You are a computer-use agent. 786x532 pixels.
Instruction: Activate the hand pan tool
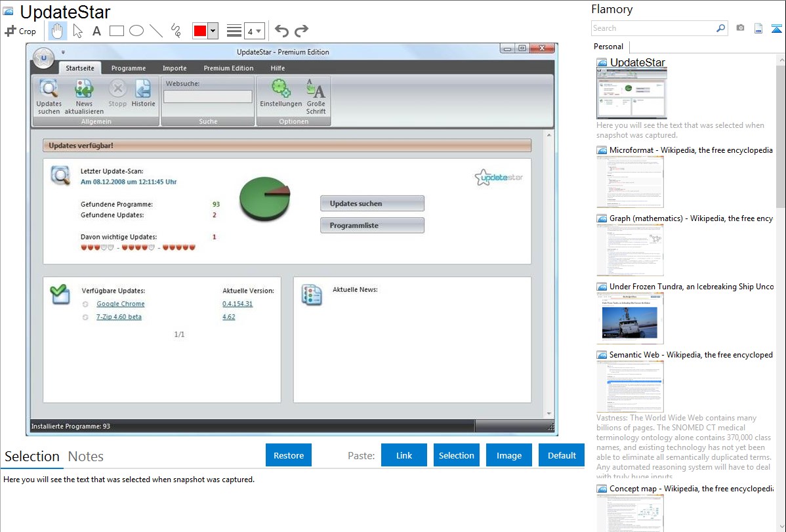pos(57,31)
